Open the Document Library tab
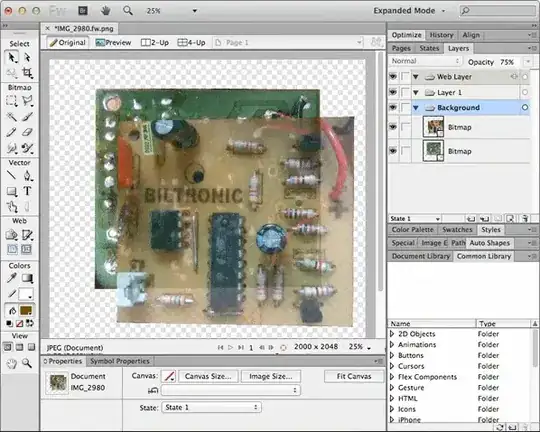 (x=420, y=256)
